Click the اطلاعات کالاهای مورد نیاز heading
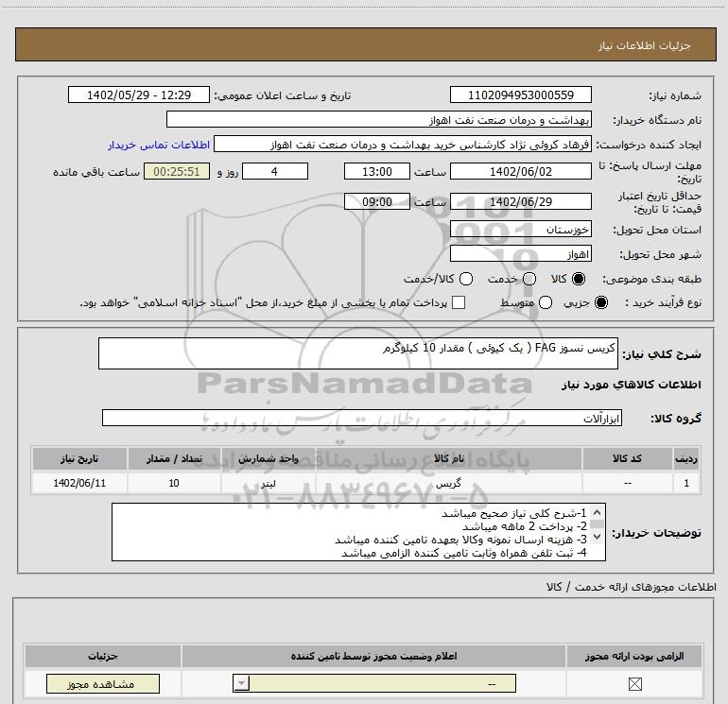The height and width of the screenshot is (704, 728). 631,385
